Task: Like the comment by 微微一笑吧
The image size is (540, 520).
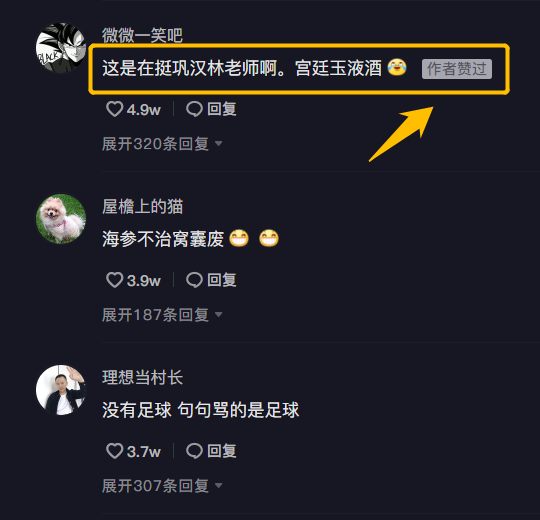Action: pos(114,109)
